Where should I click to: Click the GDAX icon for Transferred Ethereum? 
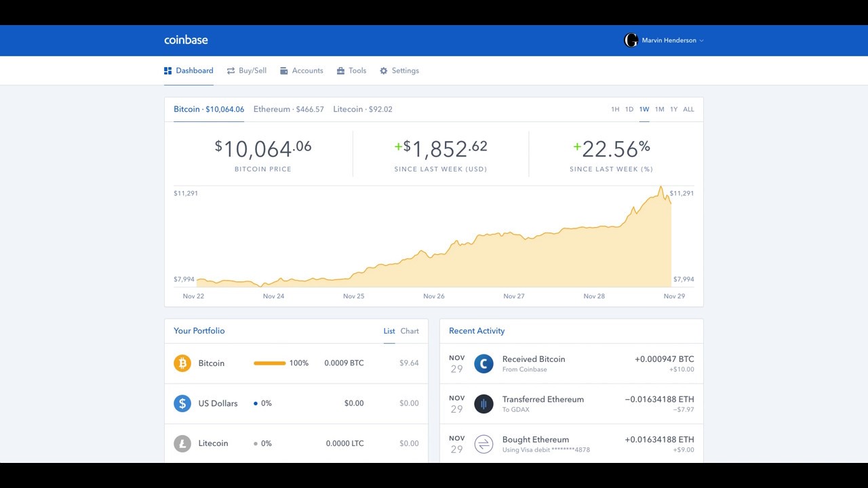pyautogui.click(x=484, y=404)
